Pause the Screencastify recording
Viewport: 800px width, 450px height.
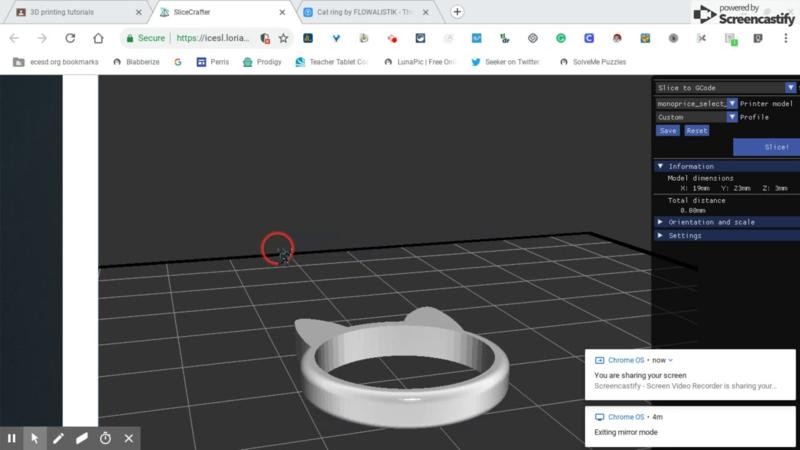coord(12,438)
